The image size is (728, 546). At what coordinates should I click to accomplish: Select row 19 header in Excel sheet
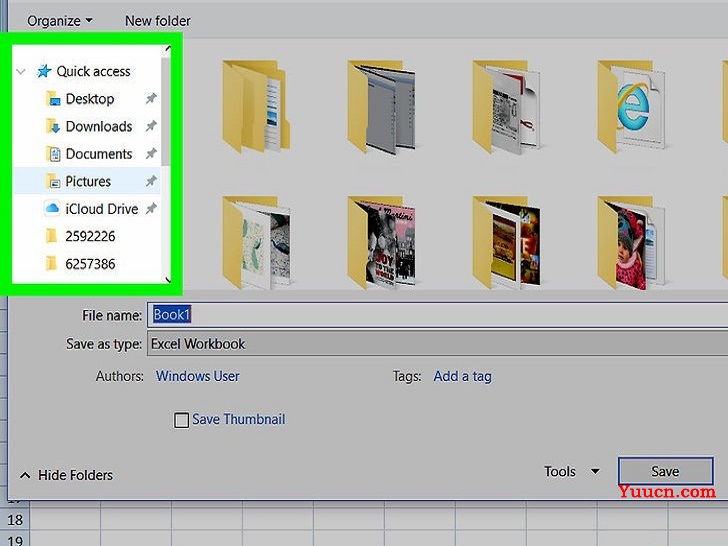pos(15,539)
